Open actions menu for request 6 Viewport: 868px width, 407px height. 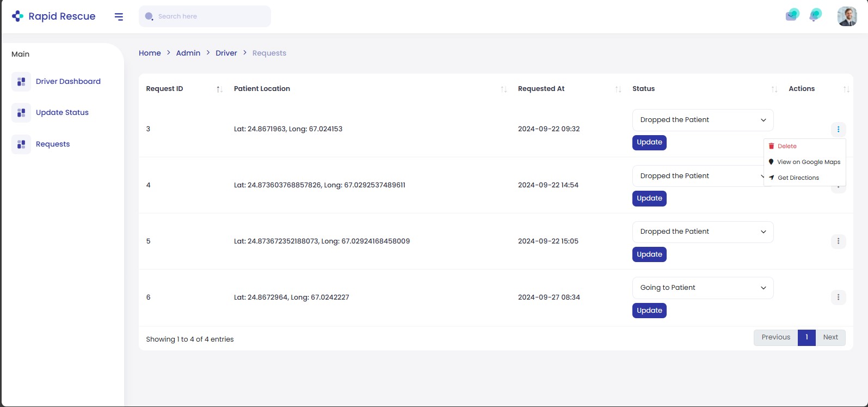point(838,297)
